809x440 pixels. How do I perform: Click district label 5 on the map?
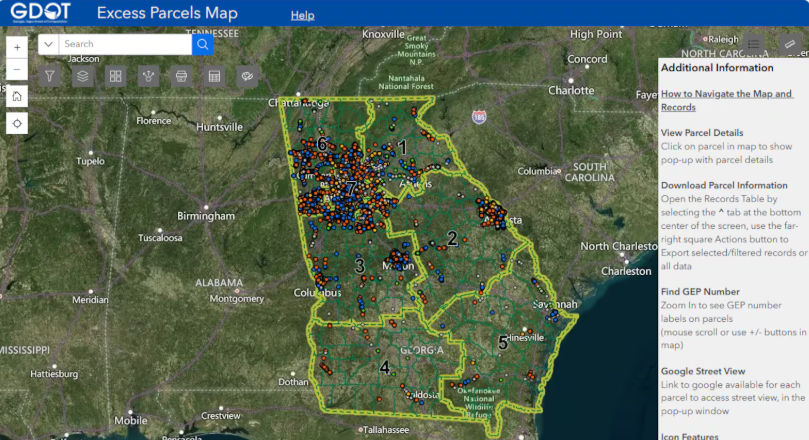[x=503, y=343]
